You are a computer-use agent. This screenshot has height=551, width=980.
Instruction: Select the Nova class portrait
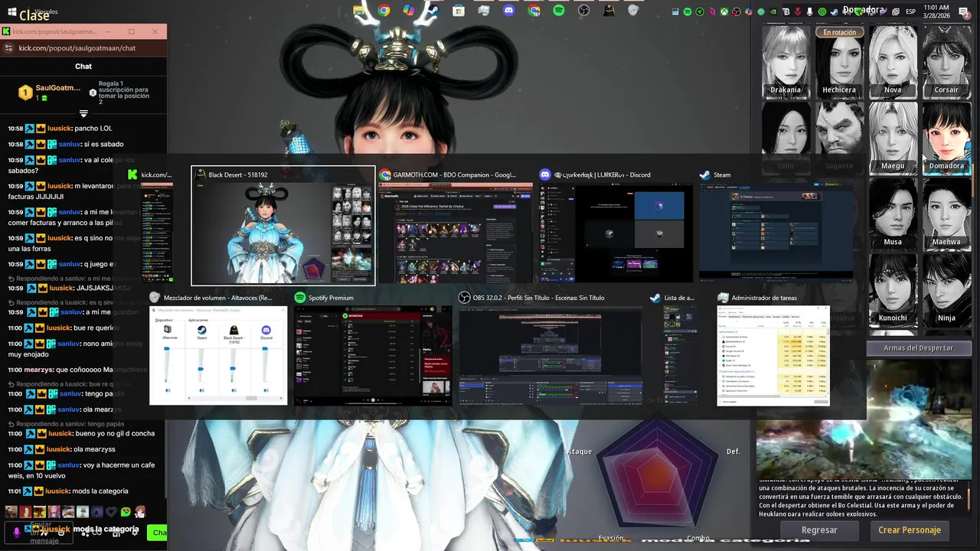pos(893,62)
